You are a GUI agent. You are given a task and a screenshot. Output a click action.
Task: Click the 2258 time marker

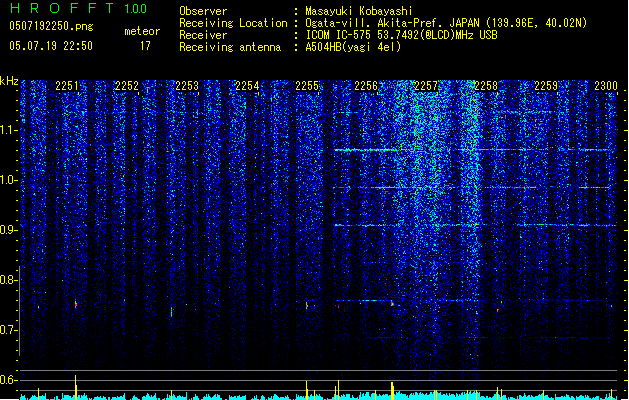point(486,86)
